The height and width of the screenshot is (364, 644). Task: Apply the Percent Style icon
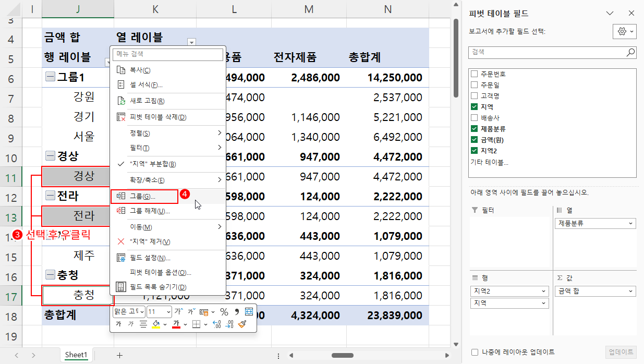click(x=225, y=311)
